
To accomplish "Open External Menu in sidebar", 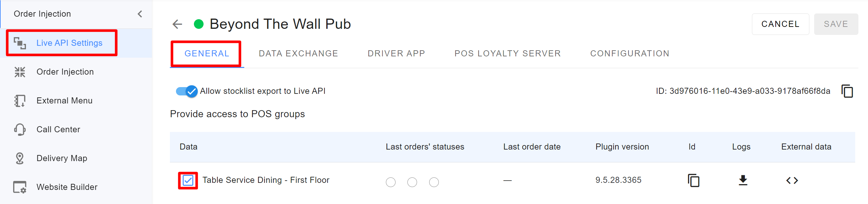I will (x=64, y=101).
